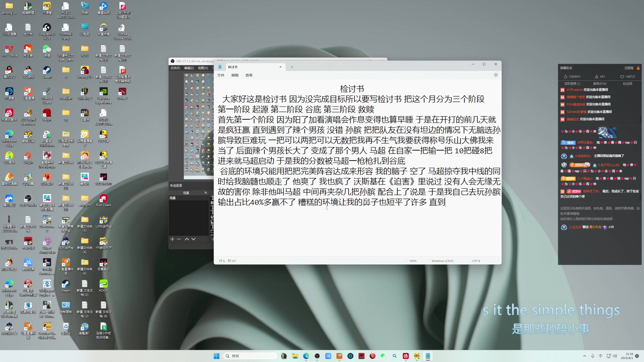Open the 检讨书 text file on desktop
This screenshot has height=362, width=644.
[x=28, y=29]
